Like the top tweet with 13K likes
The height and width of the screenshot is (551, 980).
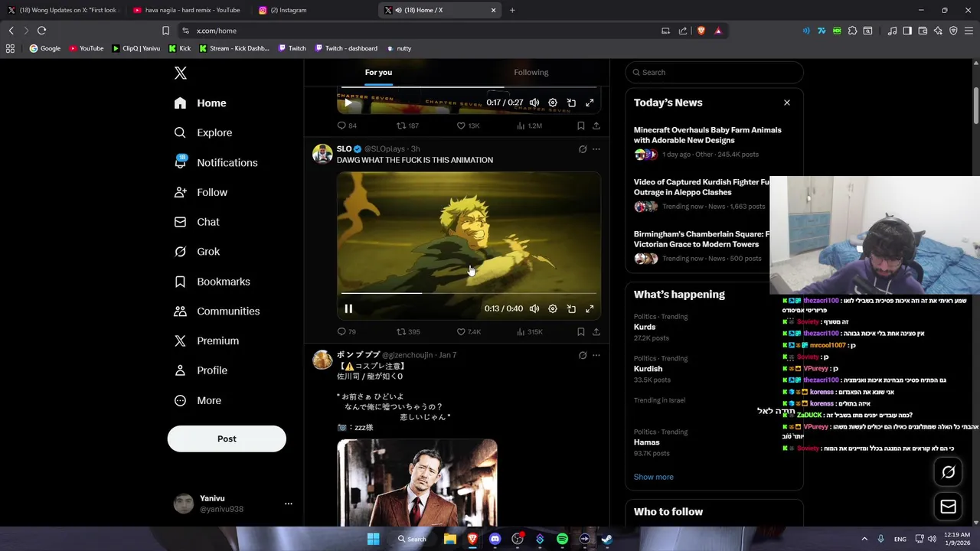pos(468,126)
